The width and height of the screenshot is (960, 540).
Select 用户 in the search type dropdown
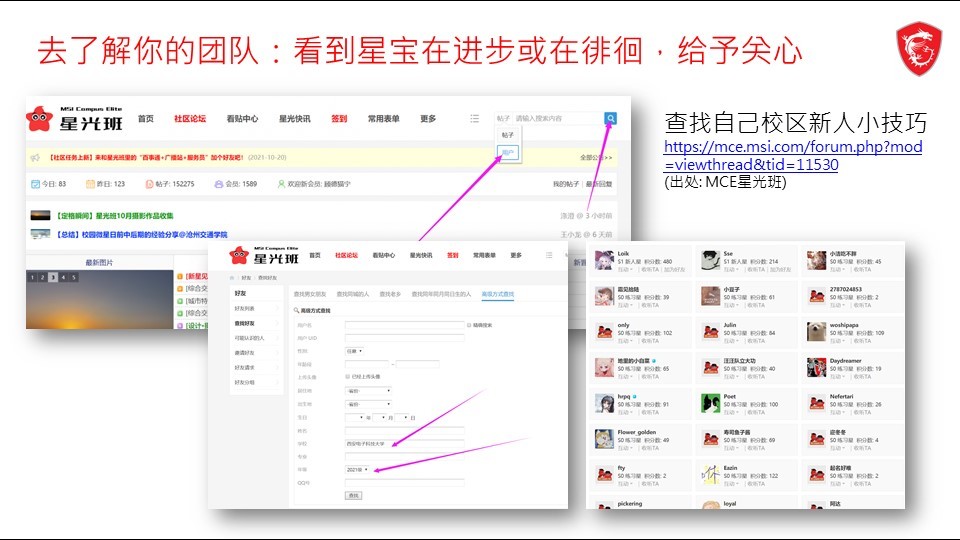click(x=508, y=152)
